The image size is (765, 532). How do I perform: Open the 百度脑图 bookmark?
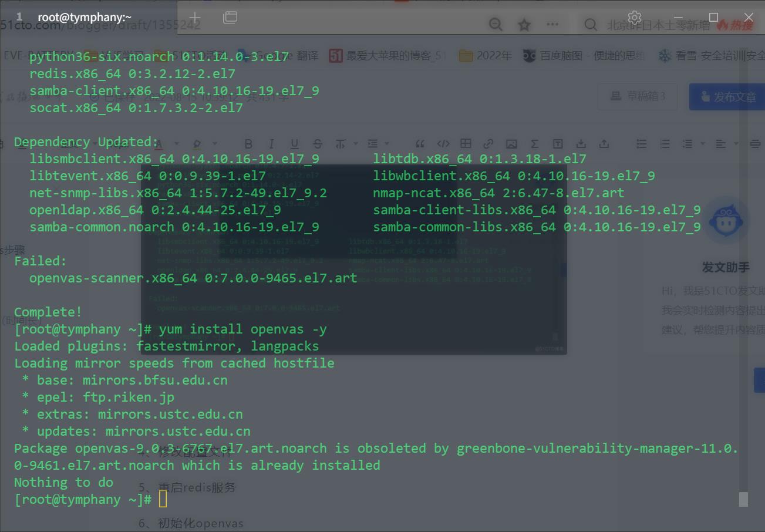coord(584,56)
